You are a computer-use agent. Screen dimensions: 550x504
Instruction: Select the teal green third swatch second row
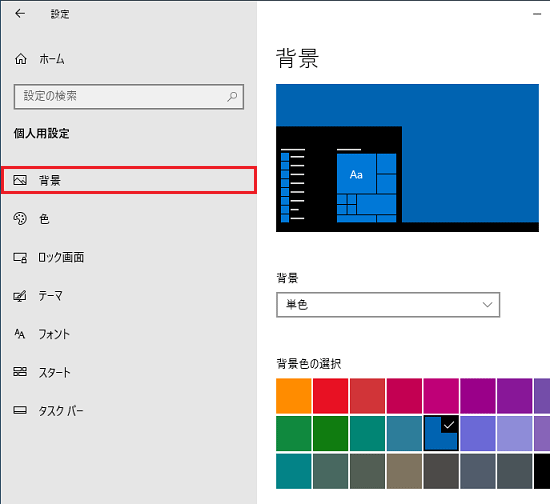367,434
